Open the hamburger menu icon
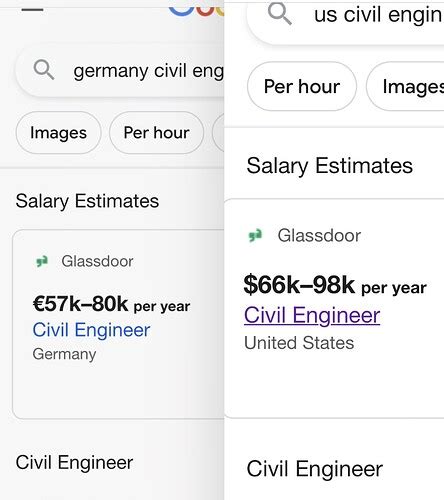 [32, 9]
